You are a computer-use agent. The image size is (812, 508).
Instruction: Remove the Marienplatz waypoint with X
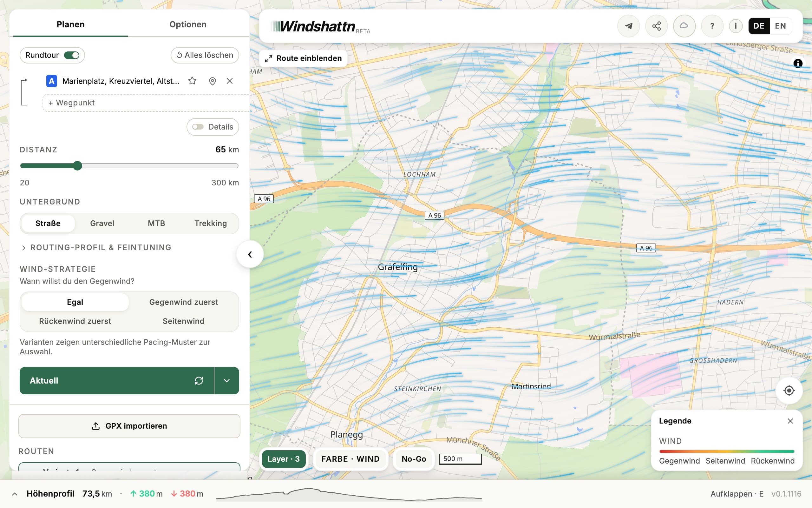pyautogui.click(x=230, y=81)
